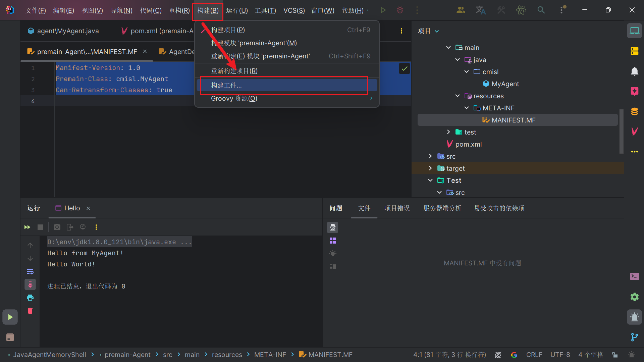Click the Run (play) icon in title bar
The height and width of the screenshot is (362, 644).
[x=383, y=10]
